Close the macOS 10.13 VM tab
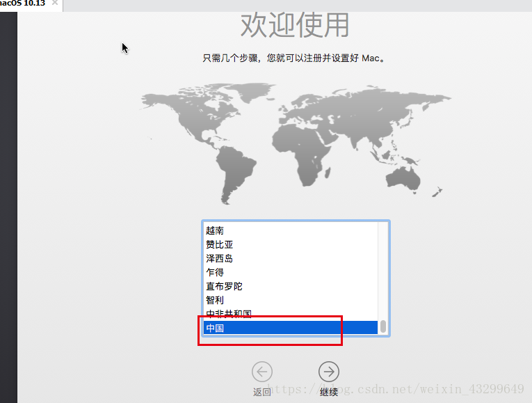532x403 pixels. (55, 3)
